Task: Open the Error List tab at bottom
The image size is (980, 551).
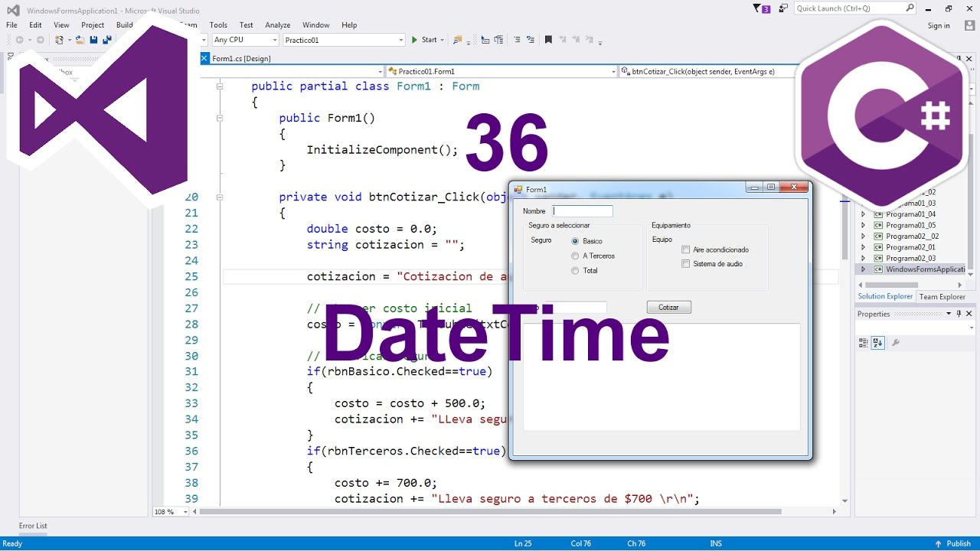Action: tap(33, 526)
